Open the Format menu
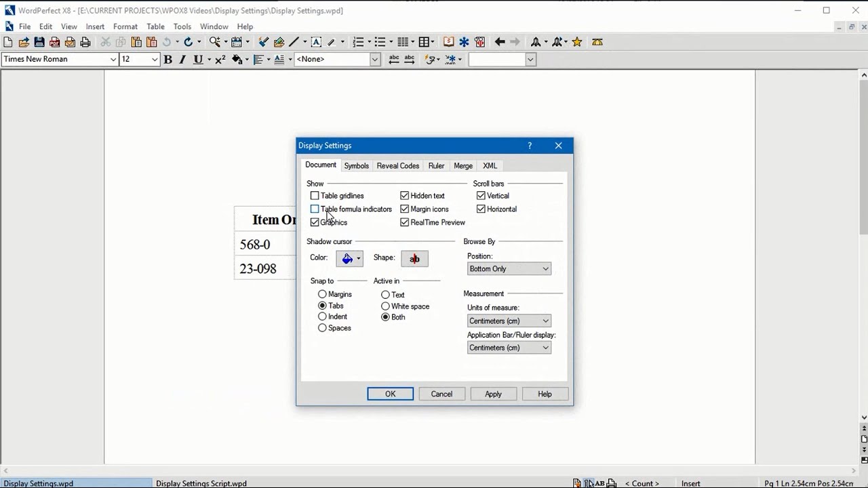This screenshot has height=488, width=868. pos(125,26)
